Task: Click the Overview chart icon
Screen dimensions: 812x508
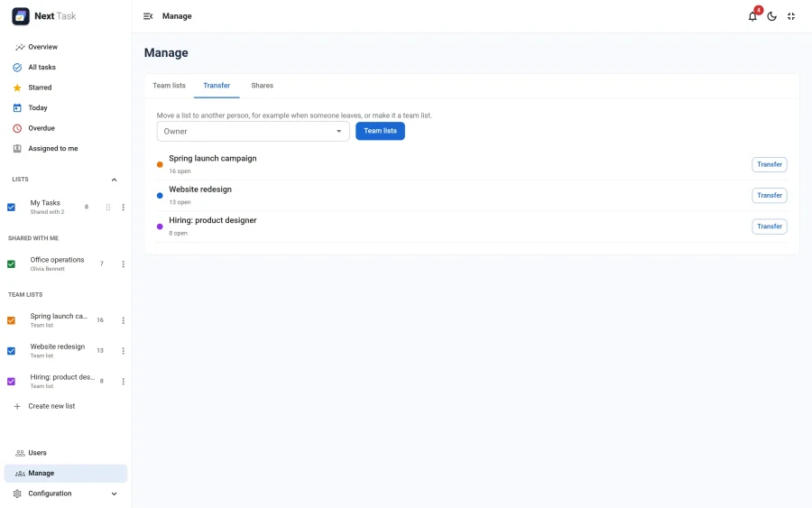Action: pos(20,47)
